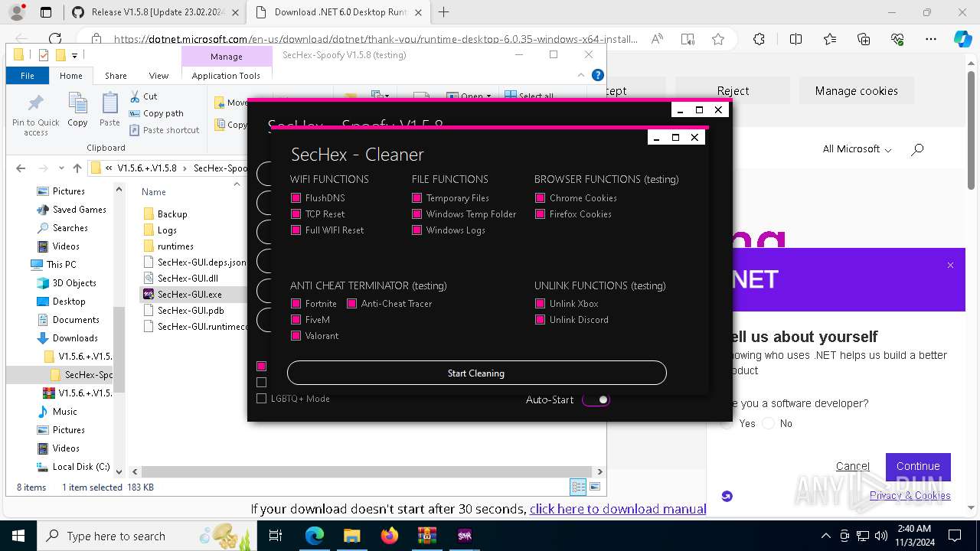
Task: Open File tab in Explorer
Action: pyautogui.click(x=28, y=76)
